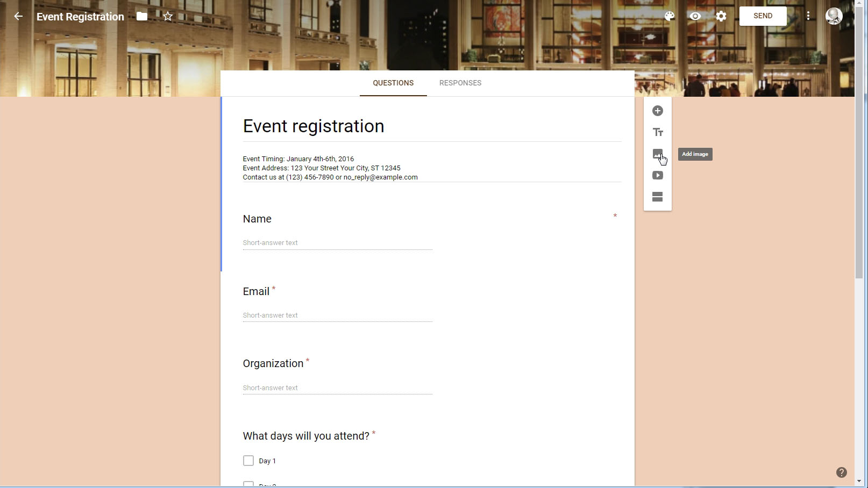868x488 pixels.
Task: Select the Organization question
Action: click(273, 363)
